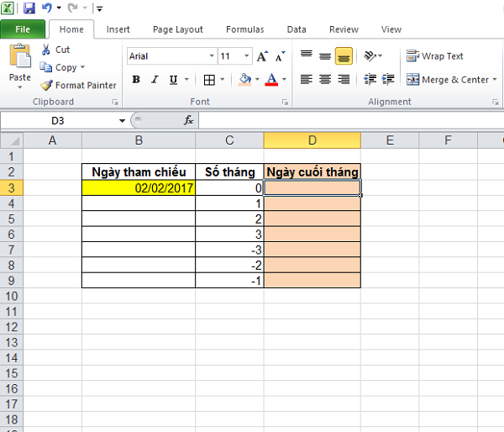Screen dimensions: 504x432
Task: Expand the Merge & Center dropdown arrow
Action: [496, 80]
